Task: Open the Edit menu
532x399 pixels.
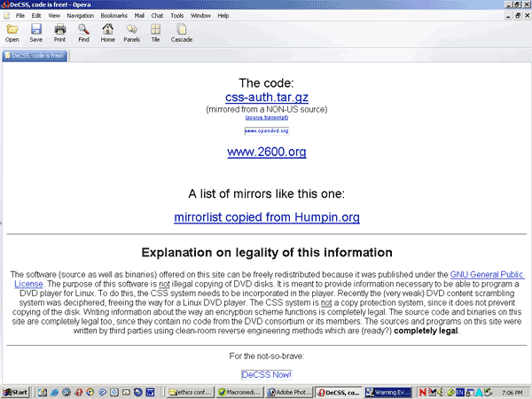Action: tap(36, 16)
